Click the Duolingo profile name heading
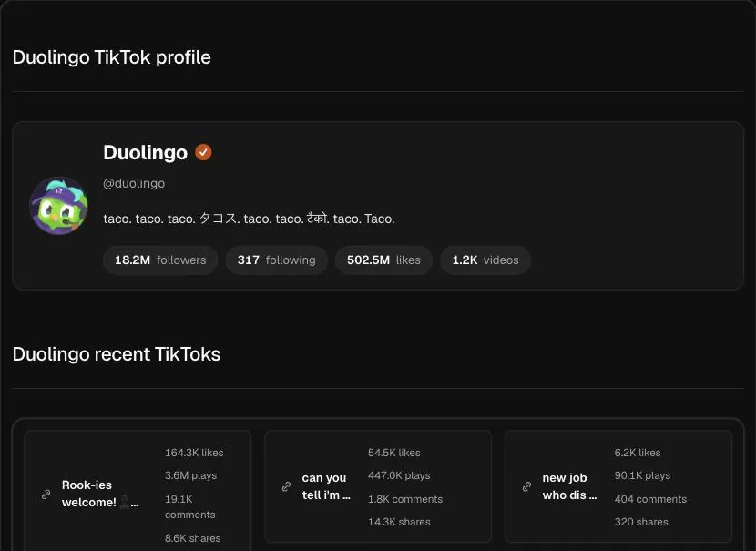 pos(145,152)
